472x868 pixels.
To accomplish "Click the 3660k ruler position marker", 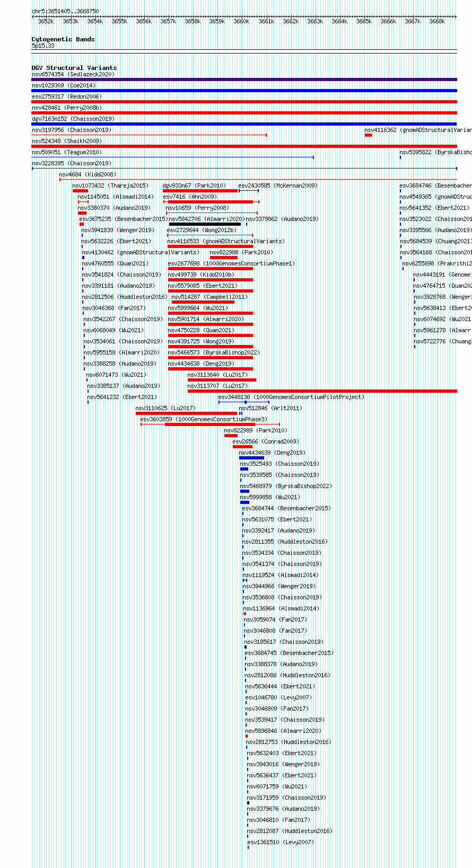I will click(x=241, y=21).
